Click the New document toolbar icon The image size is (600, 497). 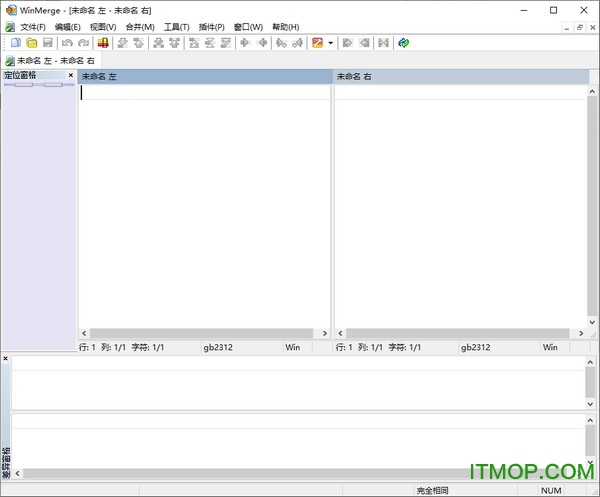point(16,43)
